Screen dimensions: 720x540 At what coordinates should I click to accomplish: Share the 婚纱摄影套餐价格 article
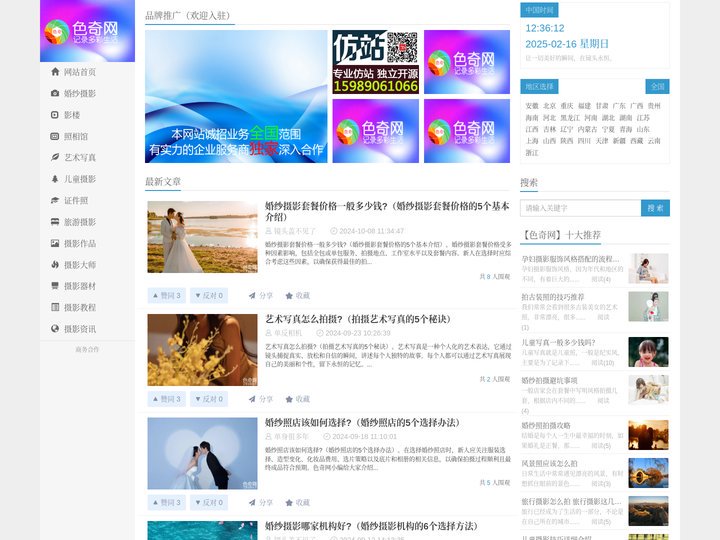261,296
